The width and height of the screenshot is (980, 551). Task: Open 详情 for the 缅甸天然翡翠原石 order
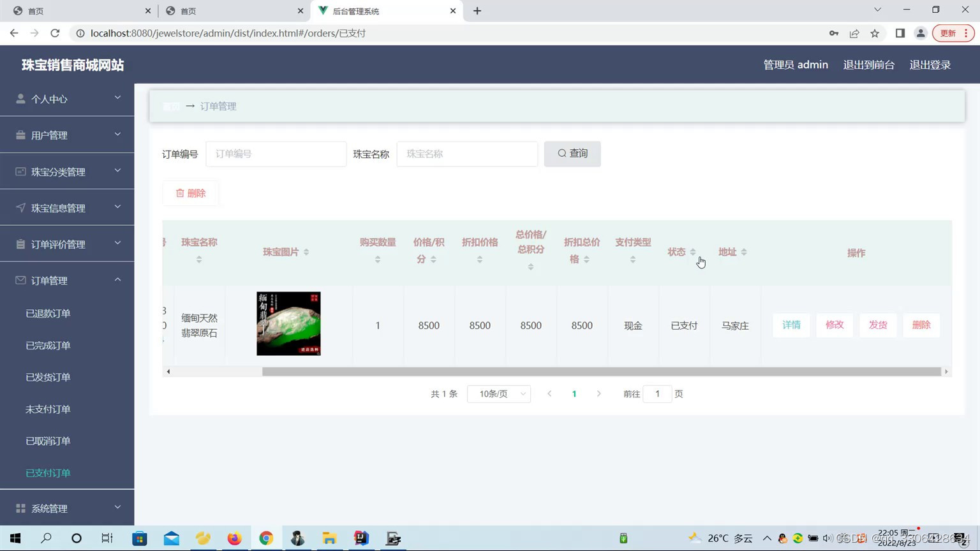pyautogui.click(x=791, y=325)
